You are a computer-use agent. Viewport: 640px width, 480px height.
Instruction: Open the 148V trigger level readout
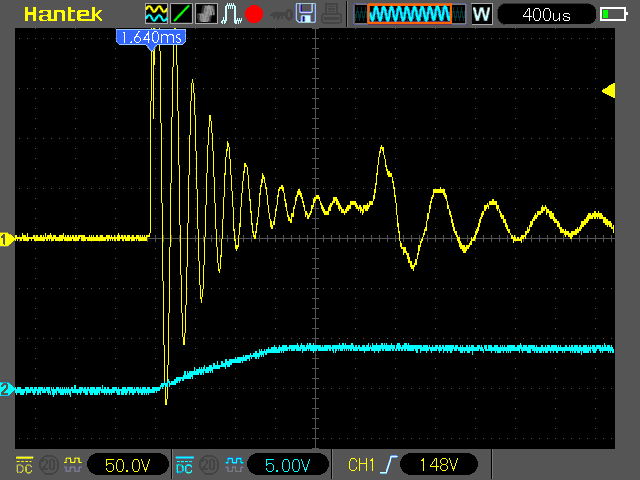coord(438,465)
